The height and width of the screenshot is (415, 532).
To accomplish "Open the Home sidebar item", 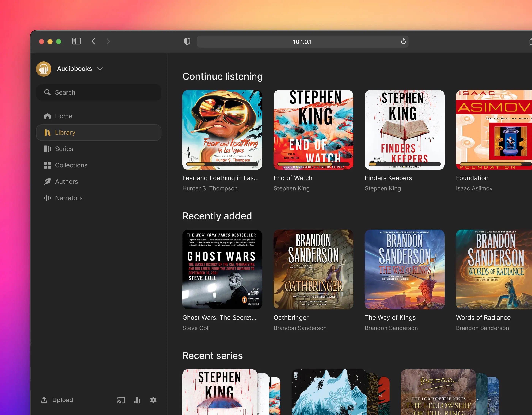I will click(99, 116).
